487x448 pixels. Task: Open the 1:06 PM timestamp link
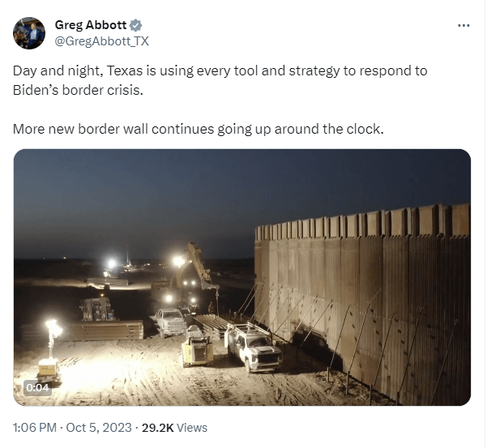(35, 428)
